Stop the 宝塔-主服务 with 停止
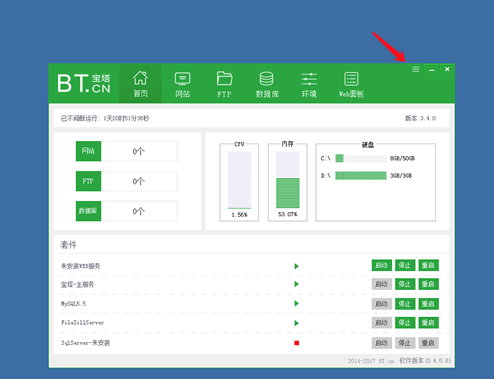Viewport: 494px width, 379px height. click(x=405, y=284)
